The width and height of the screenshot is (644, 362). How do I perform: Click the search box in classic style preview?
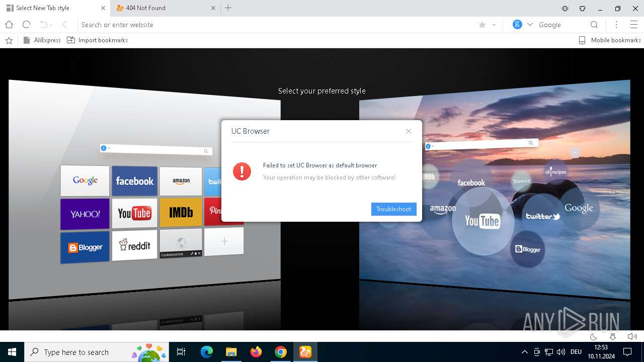click(156, 149)
